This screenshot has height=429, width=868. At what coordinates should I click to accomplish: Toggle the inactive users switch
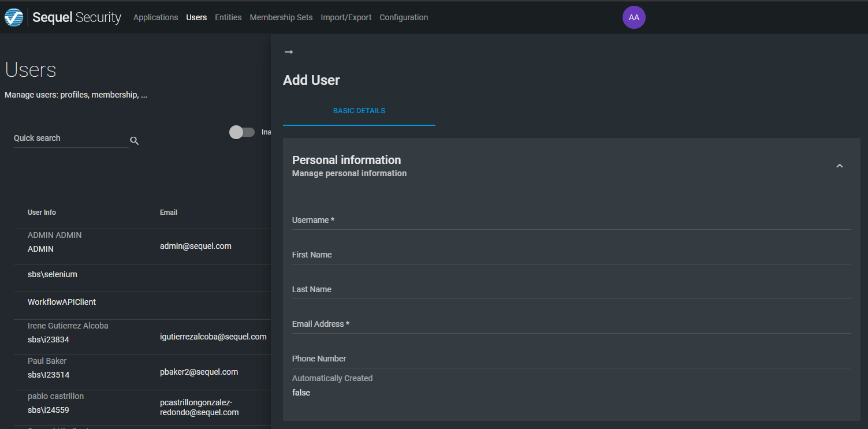click(x=242, y=132)
